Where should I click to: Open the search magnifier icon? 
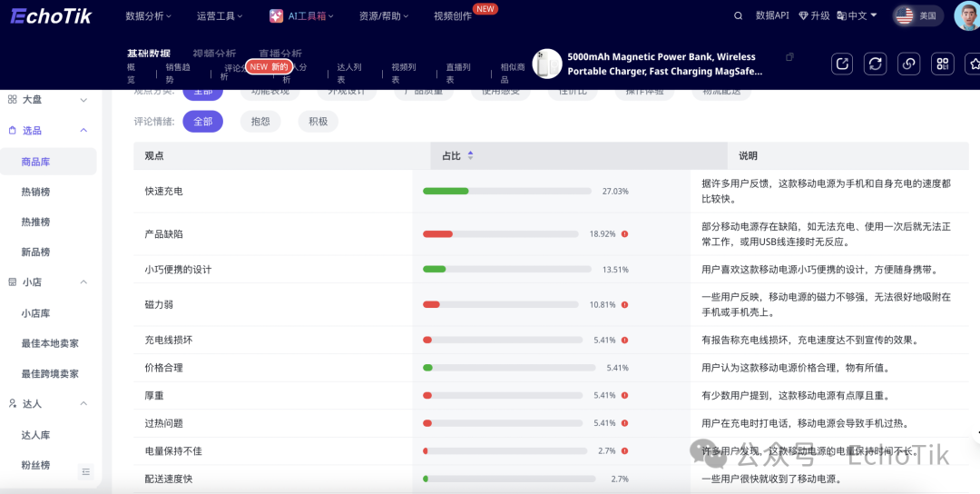point(738,15)
